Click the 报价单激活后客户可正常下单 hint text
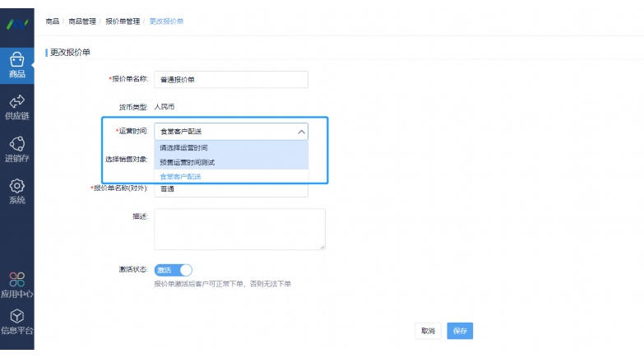644x358 pixels. coord(222,284)
